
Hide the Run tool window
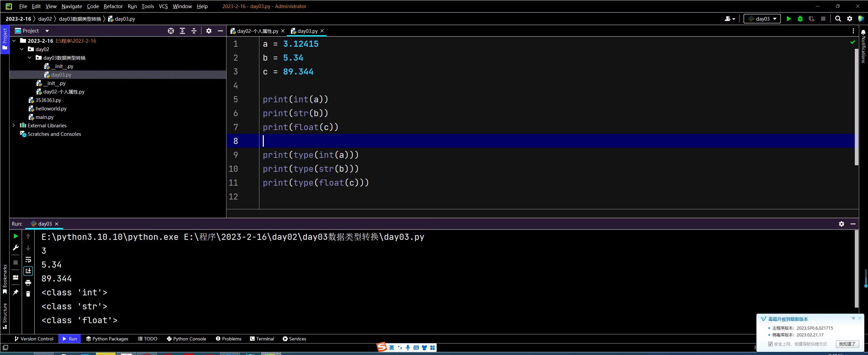(853, 224)
